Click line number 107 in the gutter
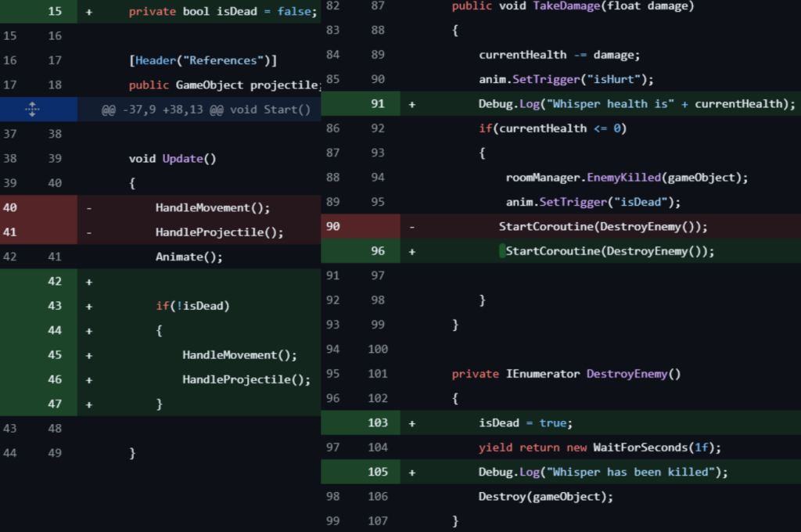The image size is (801, 532). tap(378, 521)
